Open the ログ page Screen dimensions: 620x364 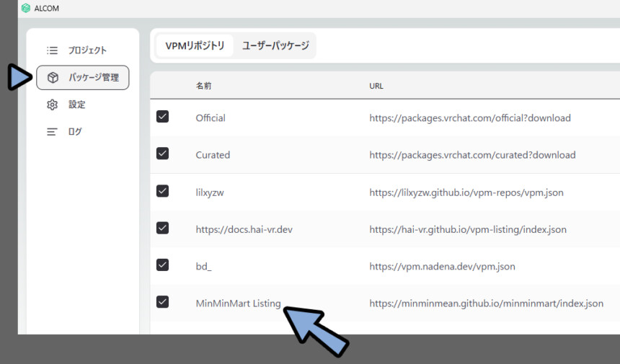[x=75, y=132]
